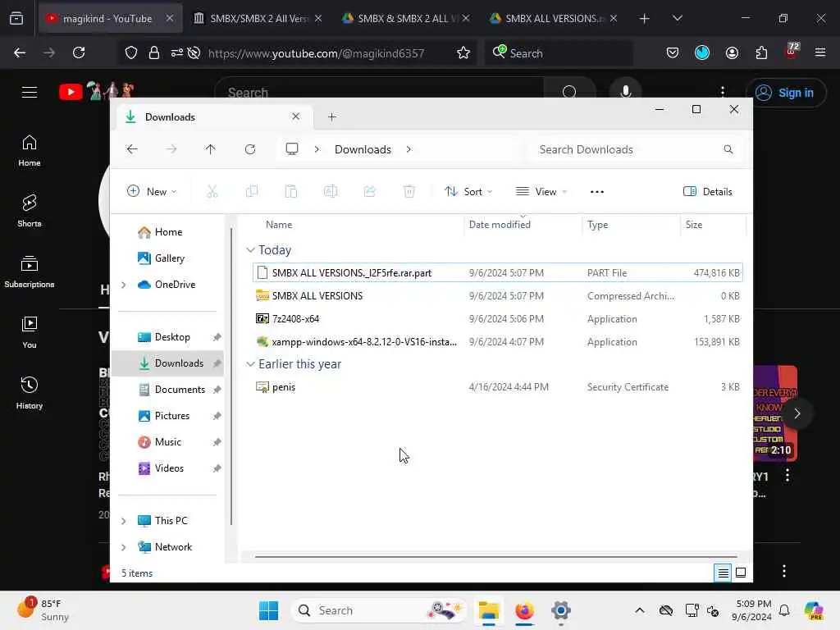Select Home in Explorer navigation pane
Screen dimensions: 840x630
point(168,232)
